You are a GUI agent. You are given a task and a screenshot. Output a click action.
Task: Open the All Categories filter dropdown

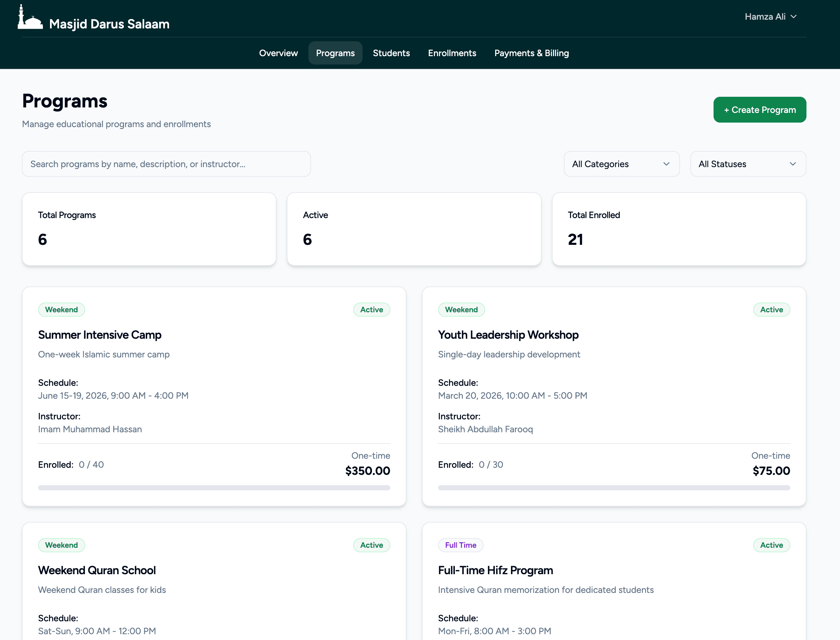tap(621, 164)
